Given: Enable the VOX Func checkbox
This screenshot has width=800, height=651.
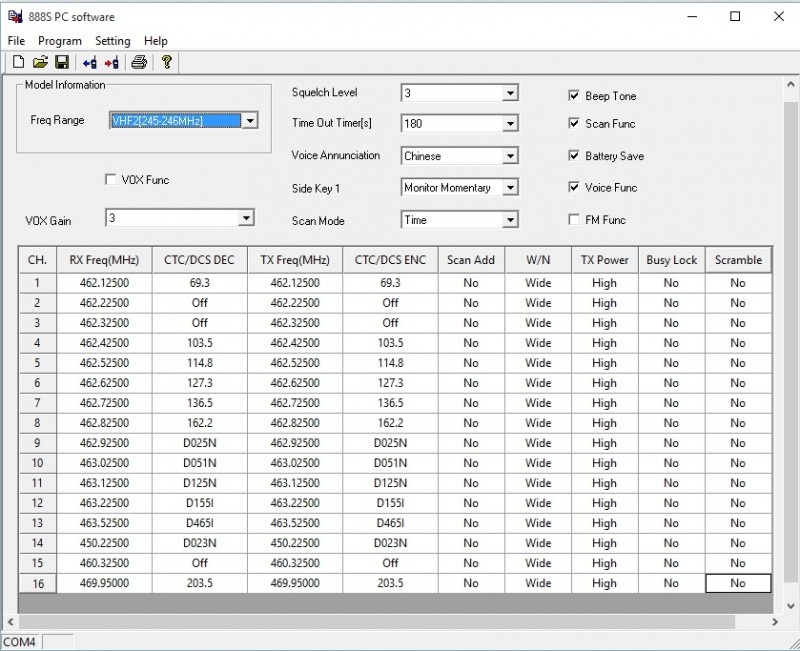Looking at the screenshot, I should tap(110, 180).
